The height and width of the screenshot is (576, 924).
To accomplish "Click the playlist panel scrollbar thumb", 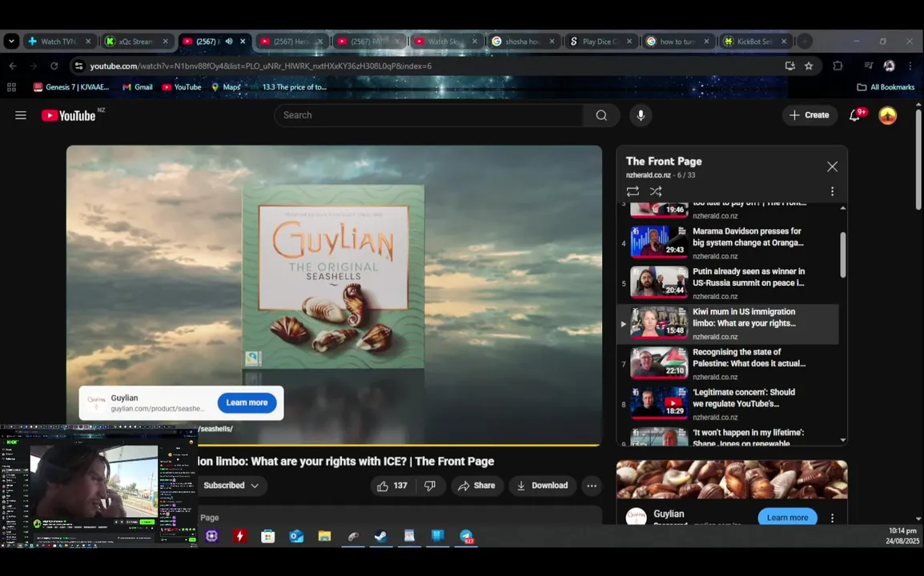I will coord(842,254).
